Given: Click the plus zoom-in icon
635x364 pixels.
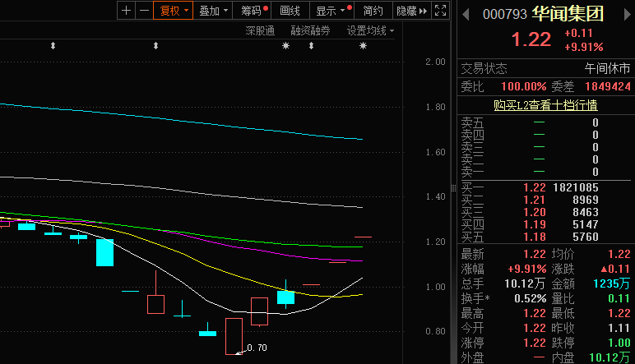Looking at the screenshot, I should pos(126,11).
